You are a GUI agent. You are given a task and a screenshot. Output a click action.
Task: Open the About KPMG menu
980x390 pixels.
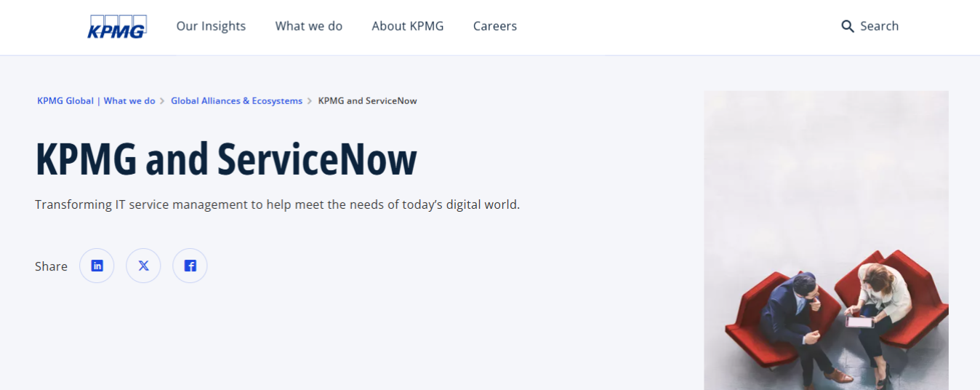(408, 26)
